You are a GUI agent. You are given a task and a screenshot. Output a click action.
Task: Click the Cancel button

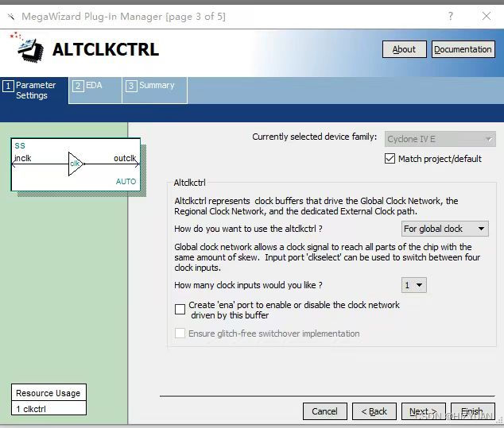click(x=324, y=411)
